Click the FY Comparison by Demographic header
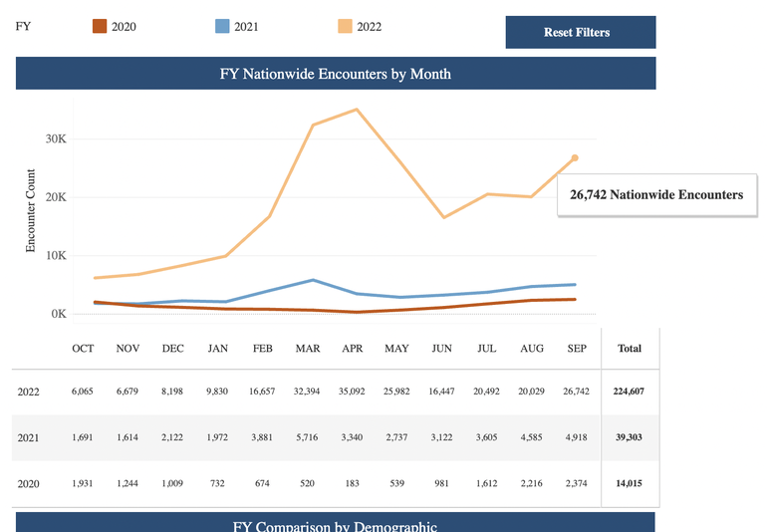 (336, 523)
